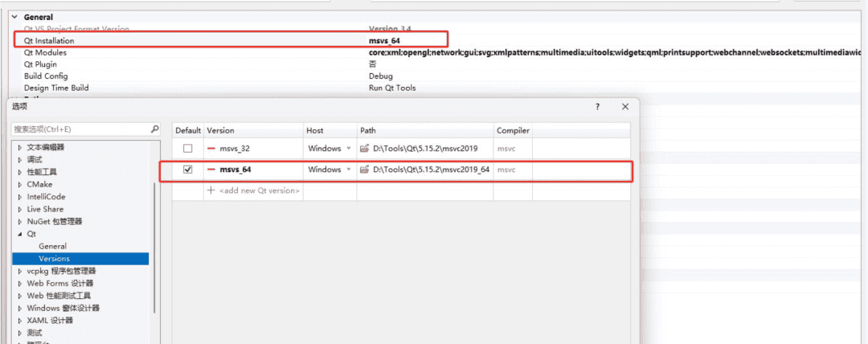Image resolution: width=868 pixels, height=344 pixels.
Task: Click the search magnifier icon in options
Action: tap(155, 129)
